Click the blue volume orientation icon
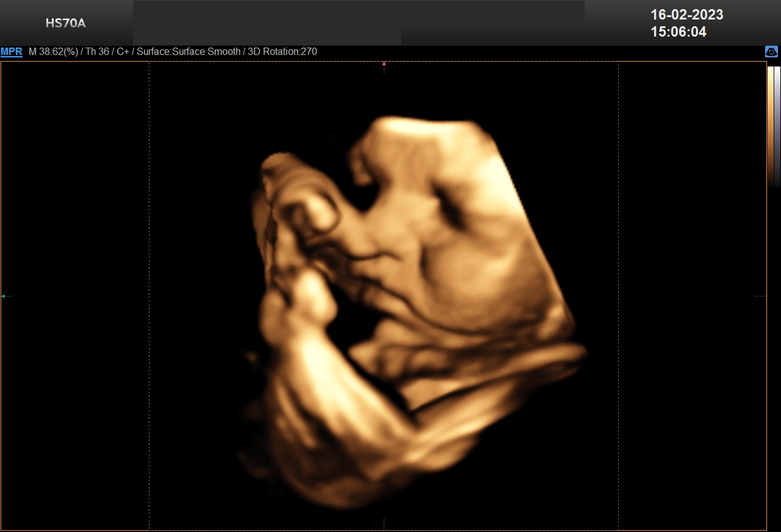 tap(772, 52)
